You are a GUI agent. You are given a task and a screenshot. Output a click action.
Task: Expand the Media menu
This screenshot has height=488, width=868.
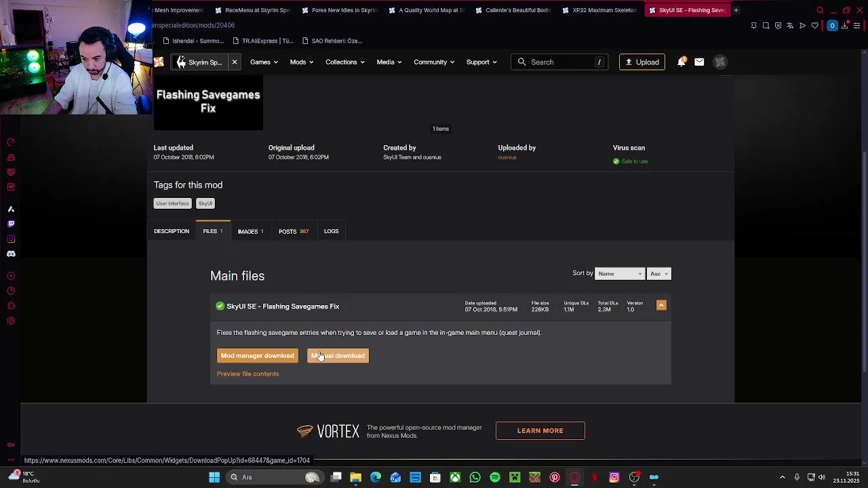click(389, 62)
